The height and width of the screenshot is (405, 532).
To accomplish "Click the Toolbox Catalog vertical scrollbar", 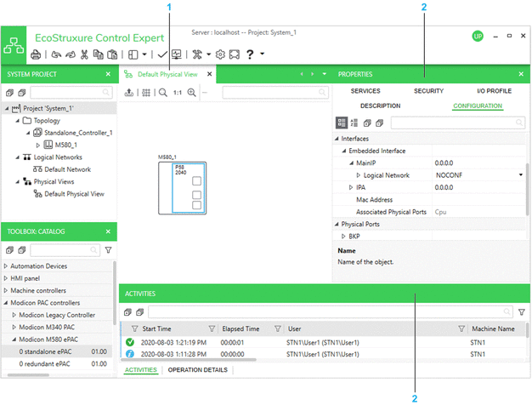I will 115,293.
